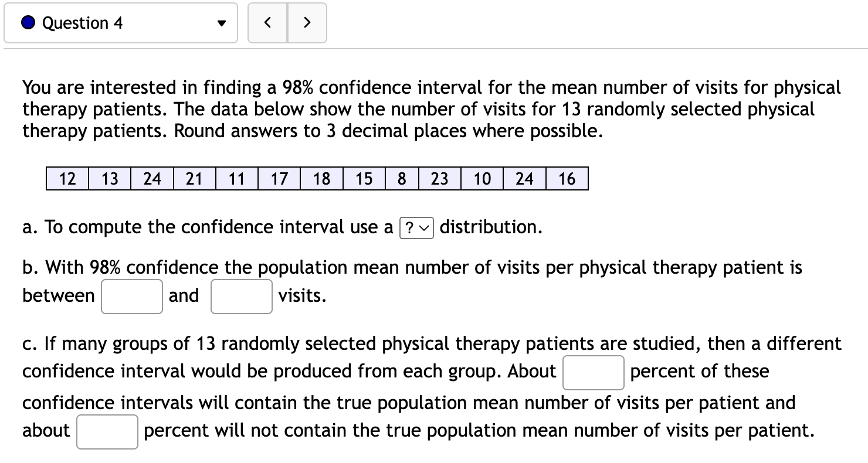Open the distribution '?' dropdown in part a
868x463 pixels.
[417, 228]
